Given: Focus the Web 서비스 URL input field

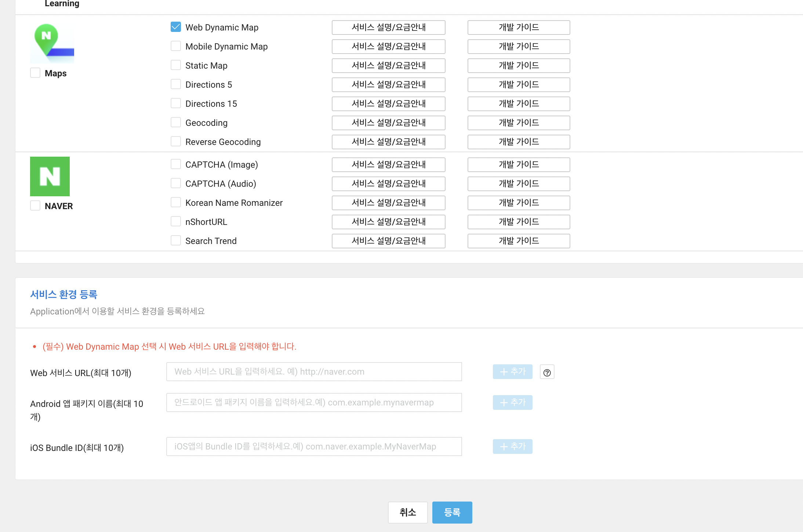Looking at the screenshot, I should point(314,372).
